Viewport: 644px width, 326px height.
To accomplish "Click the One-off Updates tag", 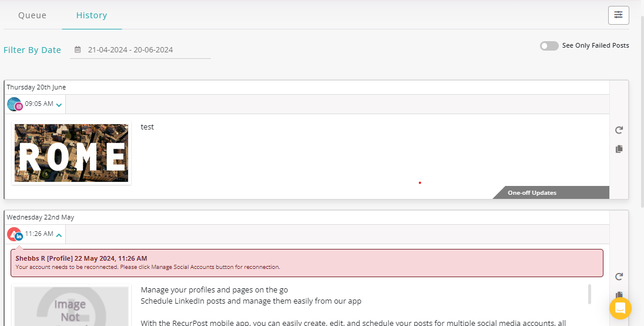I will click(551, 192).
